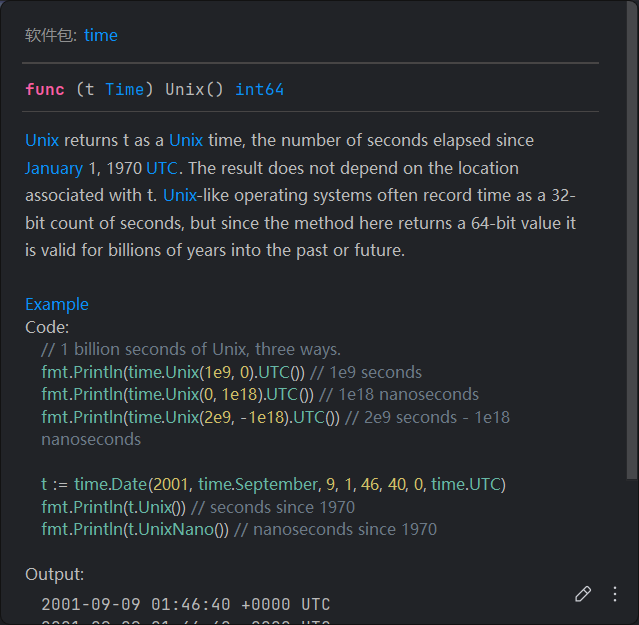The image size is (639, 625).
Task: Click the '1 billion seconds of Unix' comment
Action: tap(191, 349)
